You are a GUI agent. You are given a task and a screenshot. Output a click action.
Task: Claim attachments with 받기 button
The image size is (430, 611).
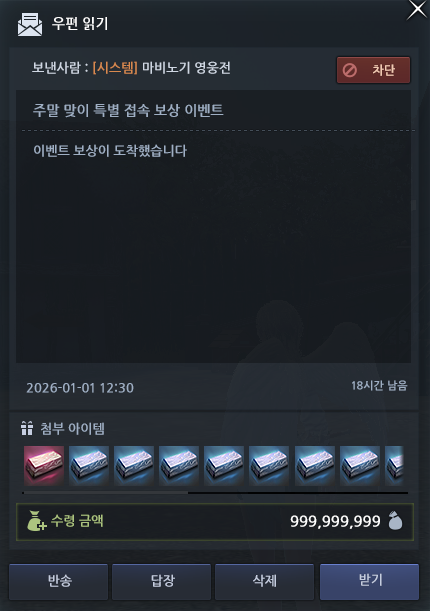369,581
